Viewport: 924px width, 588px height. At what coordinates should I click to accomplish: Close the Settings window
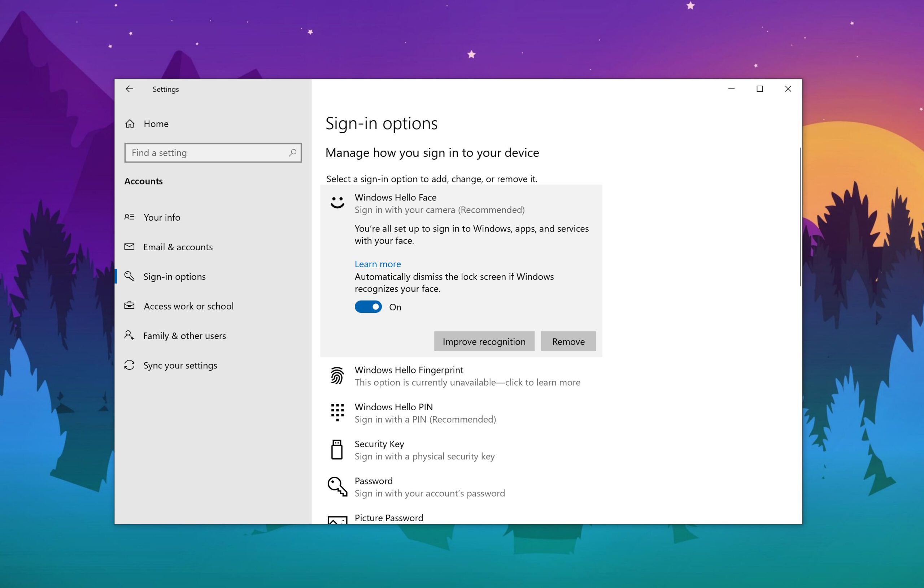(x=788, y=89)
